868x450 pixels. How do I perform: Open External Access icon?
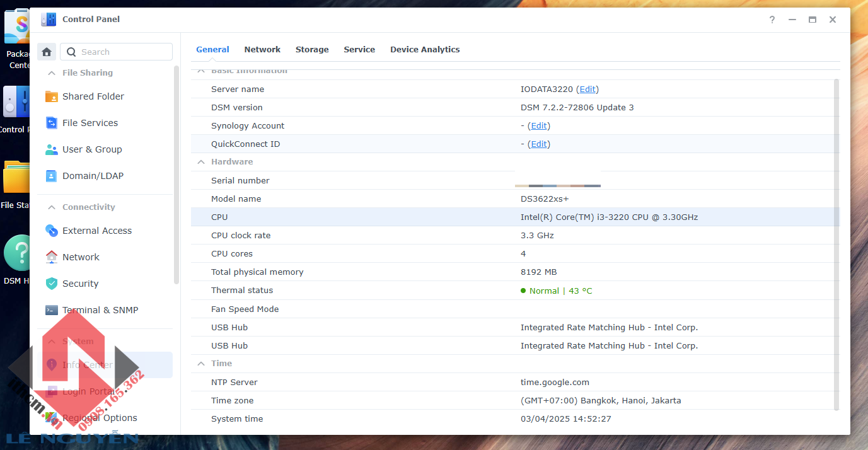click(52, 231)
